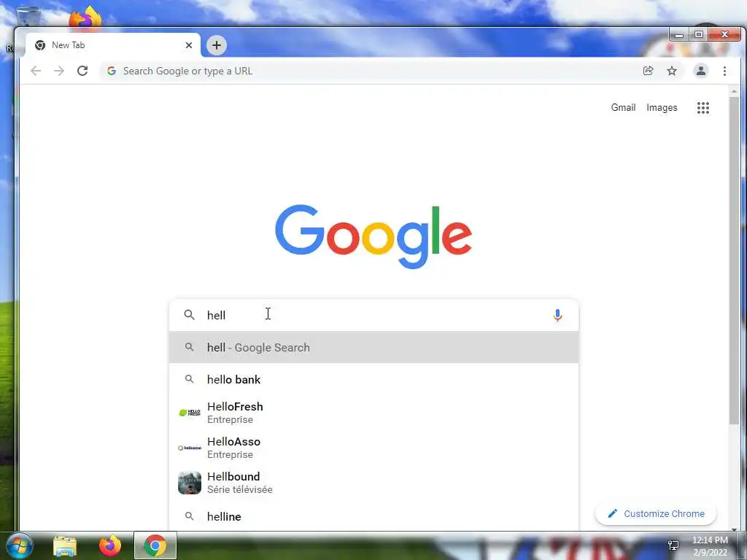Click the HelloFresh logo thumbnail

pos(189,413)
